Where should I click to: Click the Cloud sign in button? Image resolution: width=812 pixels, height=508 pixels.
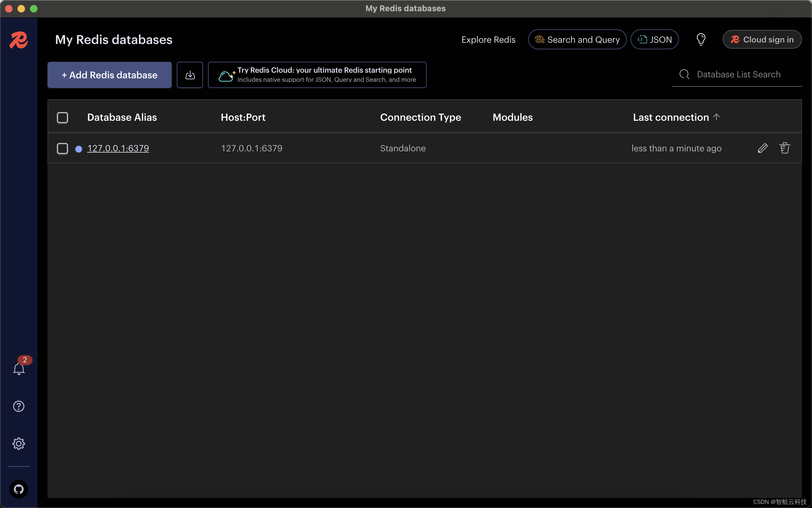(x=762, y=40)
